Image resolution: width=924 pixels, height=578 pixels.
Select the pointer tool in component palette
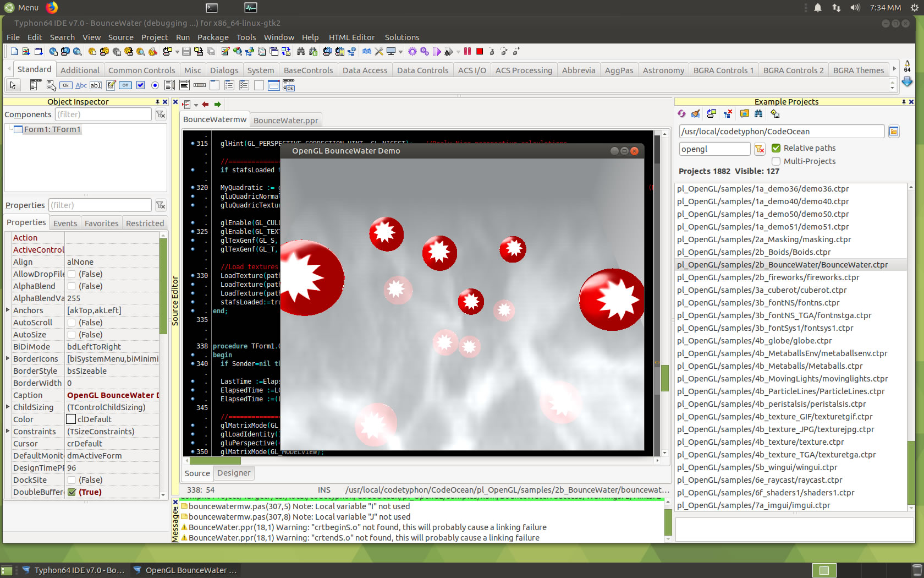pos(13,85)
